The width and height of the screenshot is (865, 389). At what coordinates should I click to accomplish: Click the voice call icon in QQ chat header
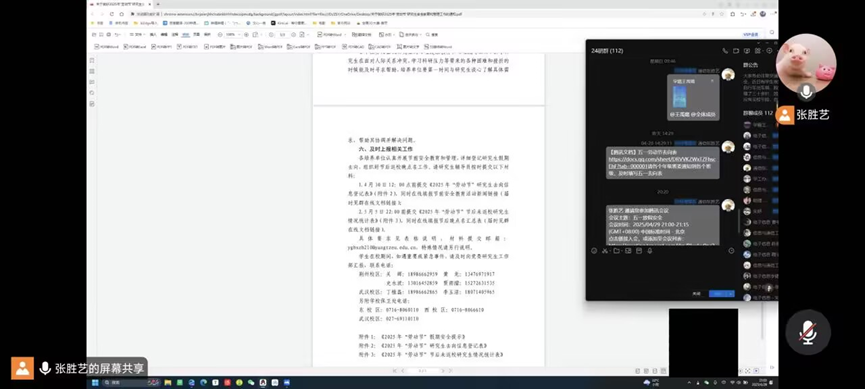pyautogui.click(x=725, y=51)
